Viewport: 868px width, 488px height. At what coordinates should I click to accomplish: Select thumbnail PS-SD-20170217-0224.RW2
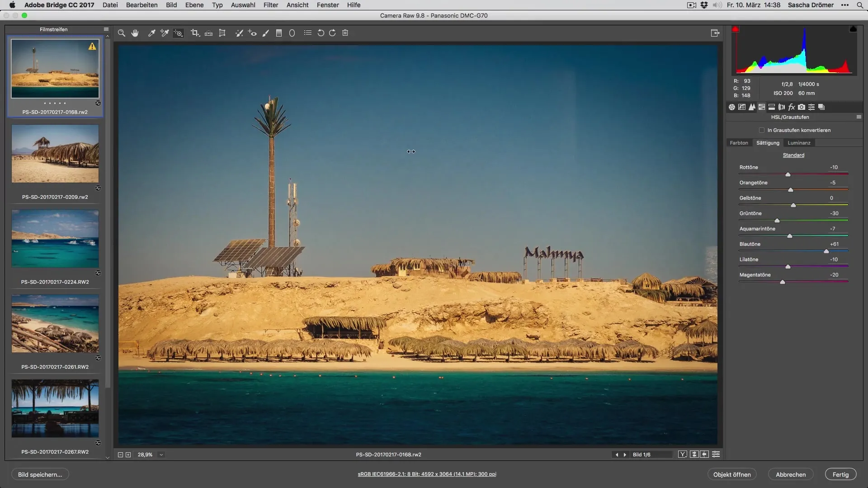click(55, 239)
